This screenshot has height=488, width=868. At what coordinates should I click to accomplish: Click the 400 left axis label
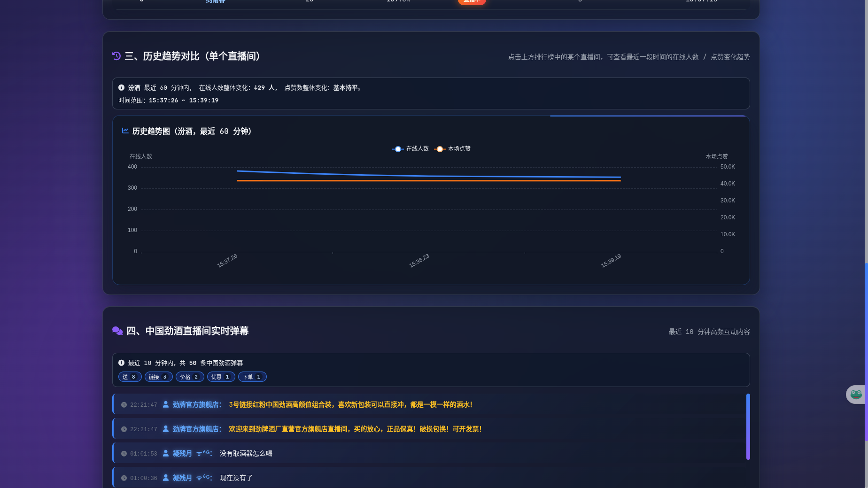[x=132, y=167]
